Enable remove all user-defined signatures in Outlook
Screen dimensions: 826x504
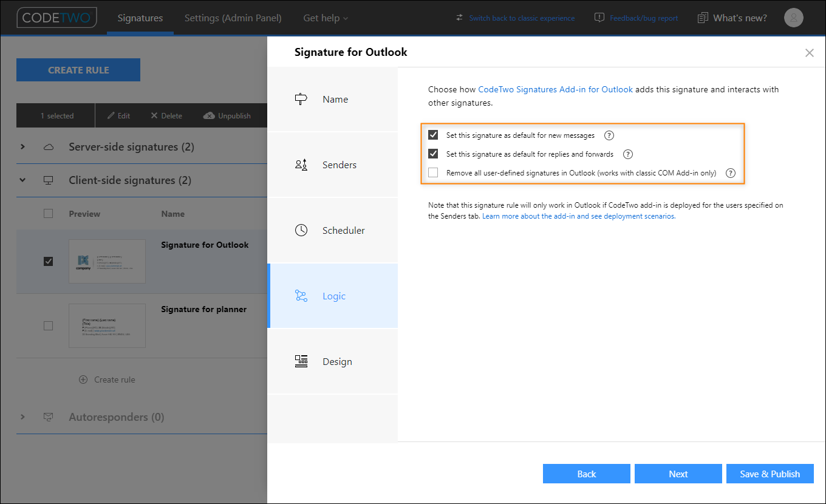[433, 173]
